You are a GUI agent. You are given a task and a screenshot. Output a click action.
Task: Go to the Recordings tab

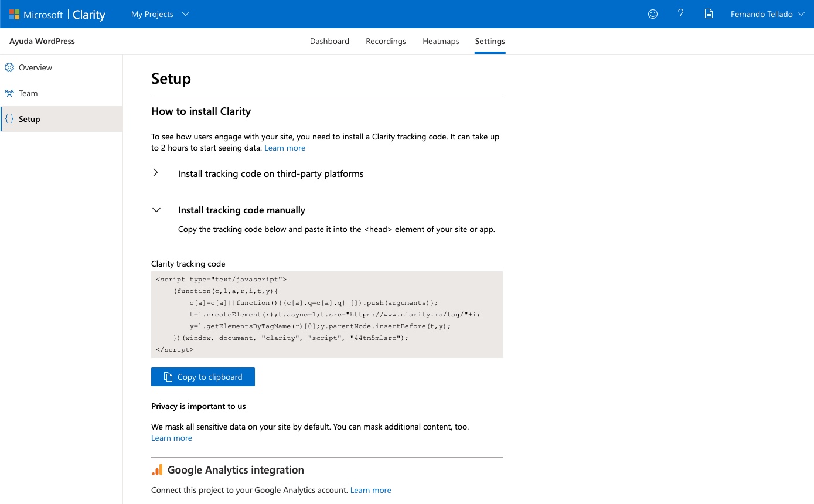point(386,41)
